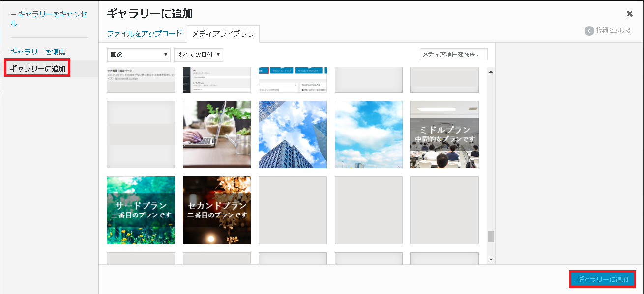644x294 pixels.
Task: Click the メディア項目を検索 search field
Action: [x=454, y=54]
